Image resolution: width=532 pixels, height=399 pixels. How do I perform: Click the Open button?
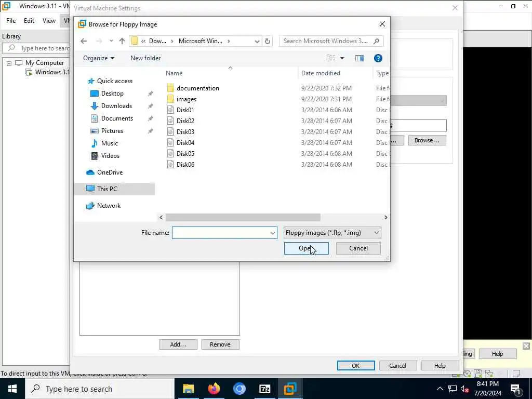[x=307, y=248]
